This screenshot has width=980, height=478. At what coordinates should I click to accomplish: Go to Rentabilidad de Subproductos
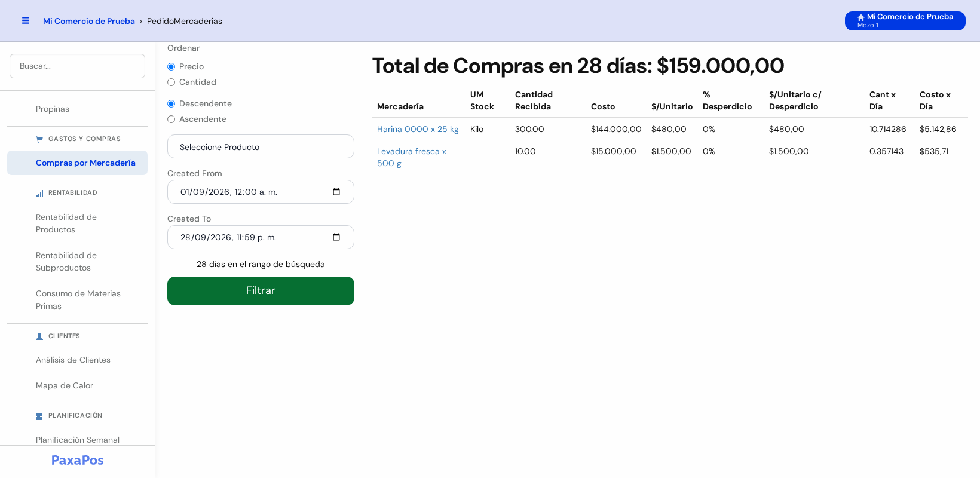click(x=77, y=262)
